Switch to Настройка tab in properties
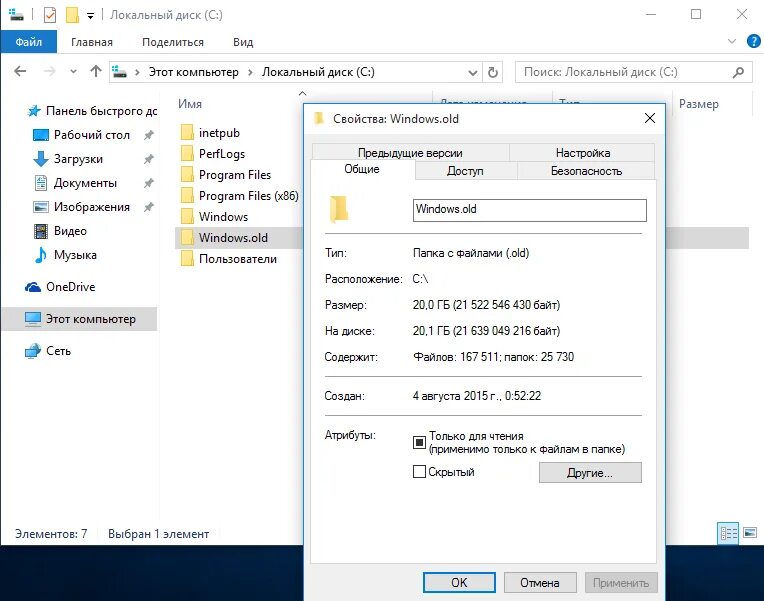The height and width of the screenshot is (601, 764). pyautogui.click(x=583, y=153)
